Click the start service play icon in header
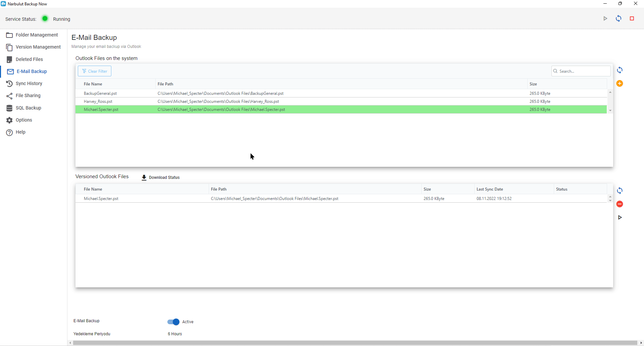The height and width of the screenshot is (346, 644). point(605,19)
